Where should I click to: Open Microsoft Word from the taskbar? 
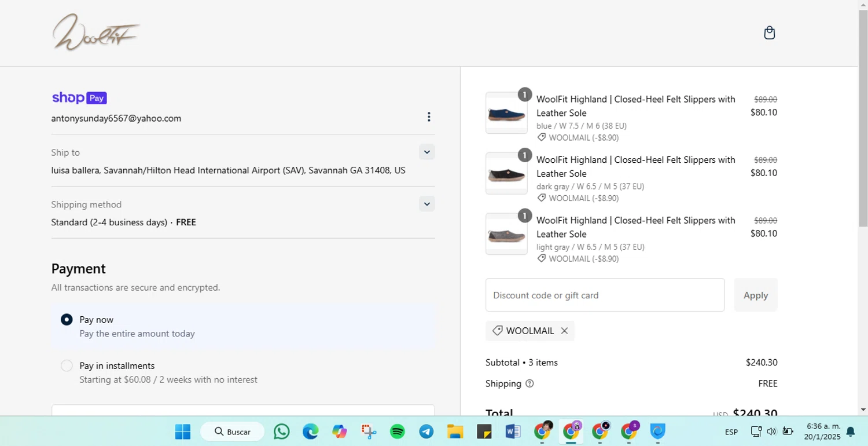coord(513,432)
